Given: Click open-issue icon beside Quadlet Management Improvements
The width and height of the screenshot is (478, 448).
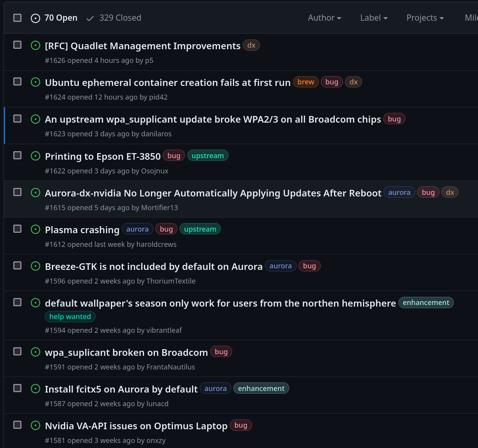Looking at the screenshot, I should (x=36, y=45).
